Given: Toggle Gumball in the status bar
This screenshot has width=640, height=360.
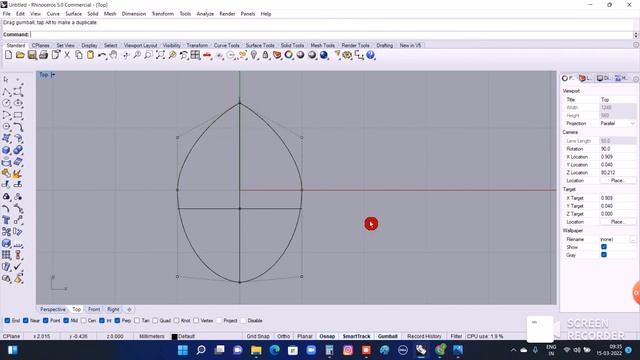Looking at the screenshot, I should pos(387,336).
